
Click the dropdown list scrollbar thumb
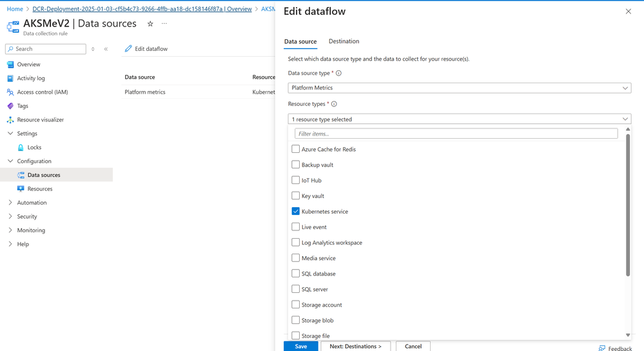(628, 205)
